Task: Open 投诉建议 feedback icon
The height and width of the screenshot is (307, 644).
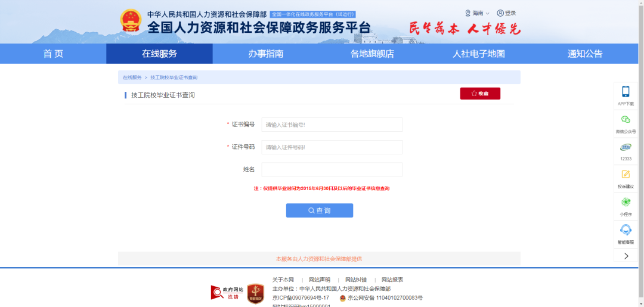Action: click(x=626, y=175)
